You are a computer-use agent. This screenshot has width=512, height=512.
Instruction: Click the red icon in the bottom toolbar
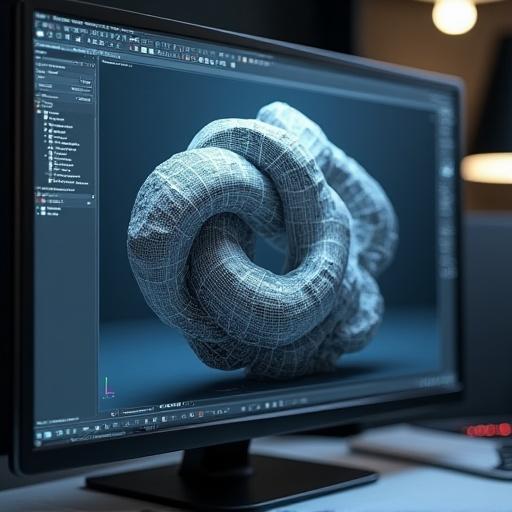(x=201, y=414)
